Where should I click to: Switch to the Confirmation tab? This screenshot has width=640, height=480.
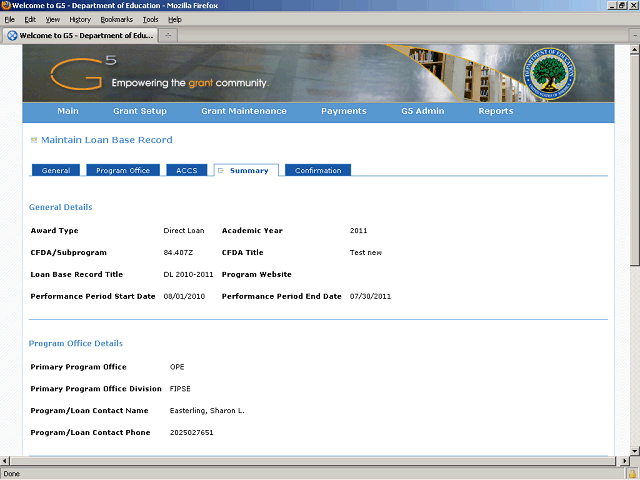click(318, 170)
